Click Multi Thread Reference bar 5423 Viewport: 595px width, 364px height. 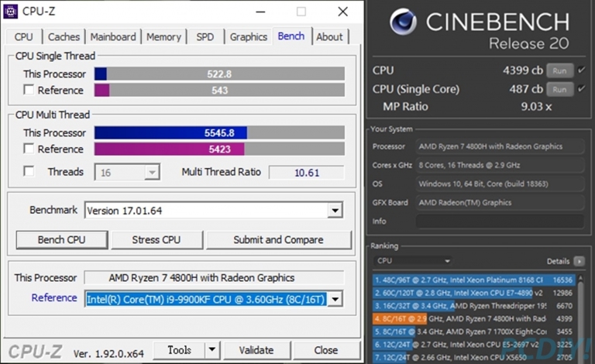tap(219, 149)
